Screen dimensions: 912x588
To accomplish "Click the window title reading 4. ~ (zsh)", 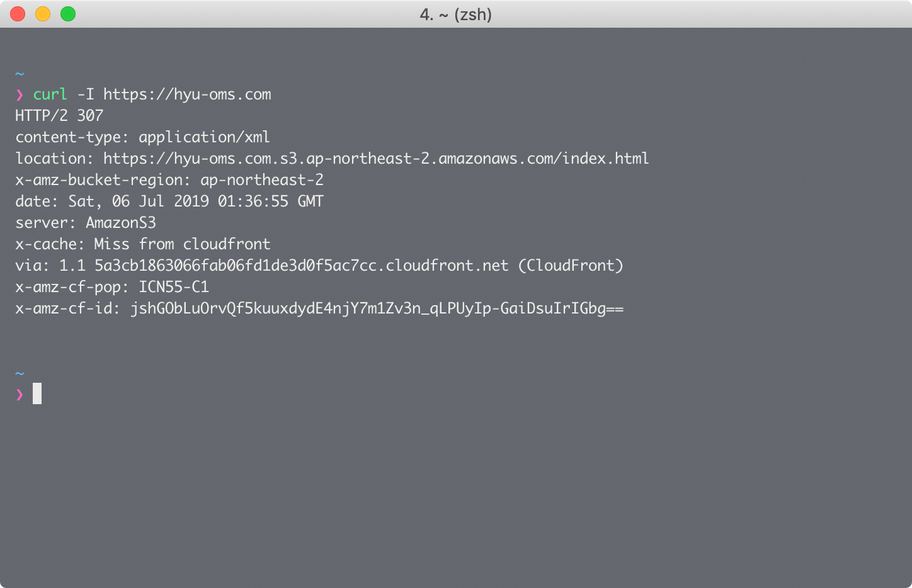I will coord(455,14).
